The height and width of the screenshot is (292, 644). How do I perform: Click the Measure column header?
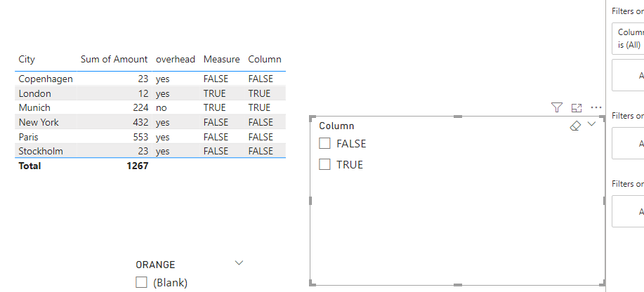click(221, 59)
